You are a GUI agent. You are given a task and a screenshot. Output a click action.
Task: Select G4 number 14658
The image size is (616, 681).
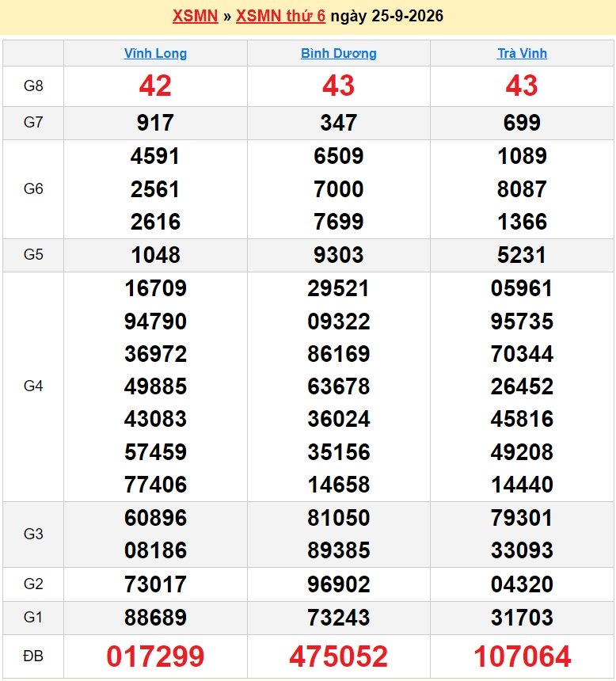(x=339, y=485)
